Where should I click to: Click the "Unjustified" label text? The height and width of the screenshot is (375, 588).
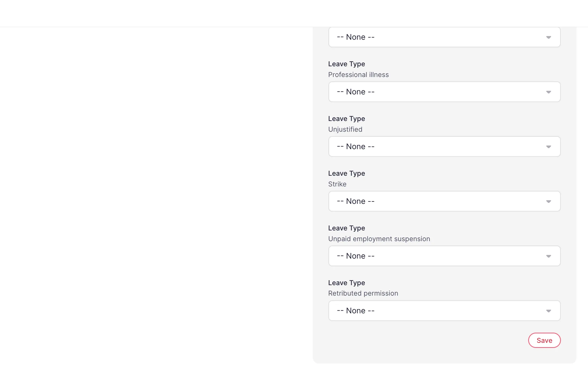point(345,129)
